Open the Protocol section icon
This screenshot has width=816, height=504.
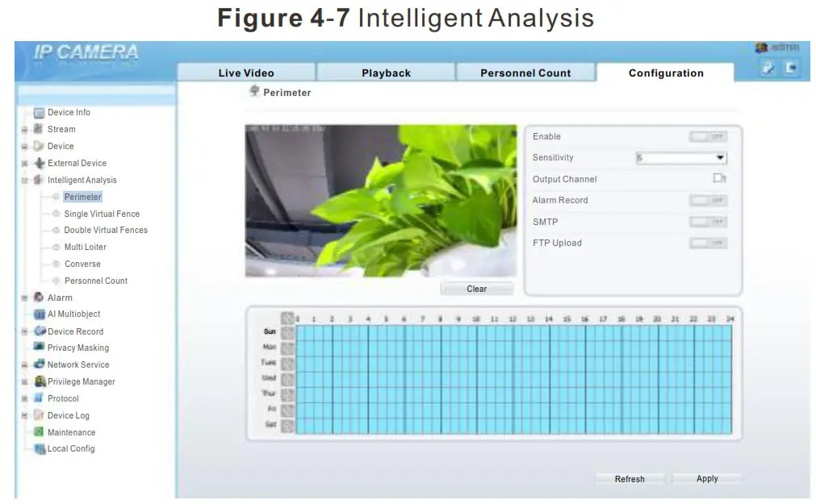tap(38, 398)
